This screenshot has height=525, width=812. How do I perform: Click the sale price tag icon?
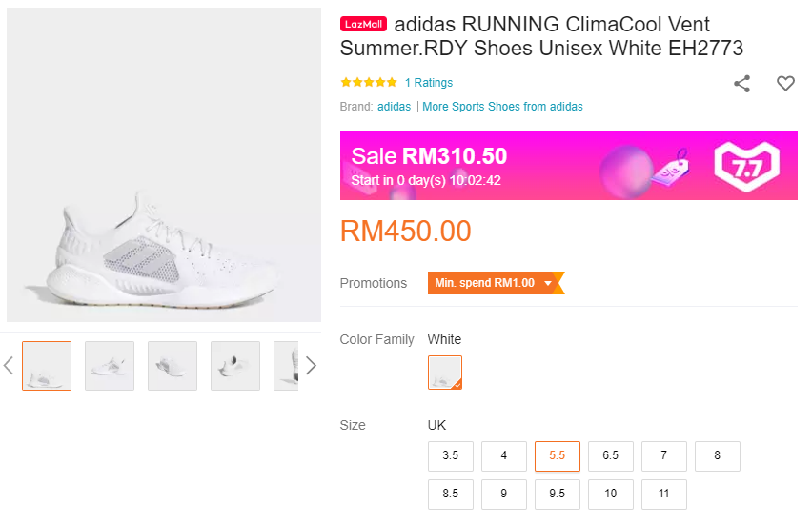pos(670,168)
